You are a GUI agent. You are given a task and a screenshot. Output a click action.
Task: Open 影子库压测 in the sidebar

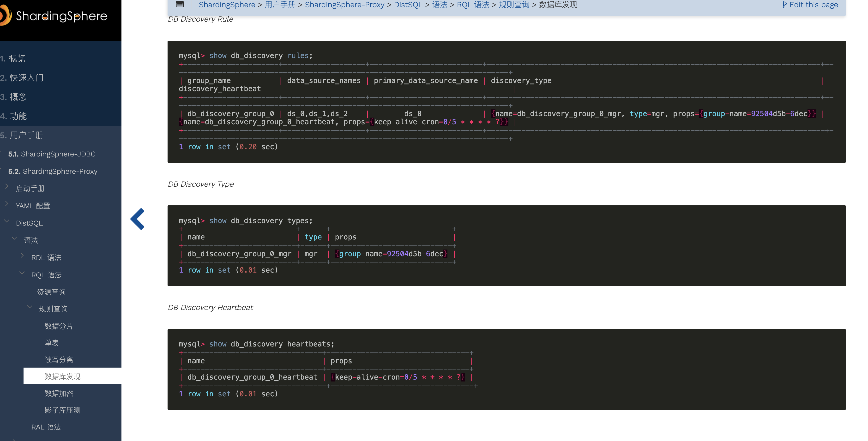[62, 410]
